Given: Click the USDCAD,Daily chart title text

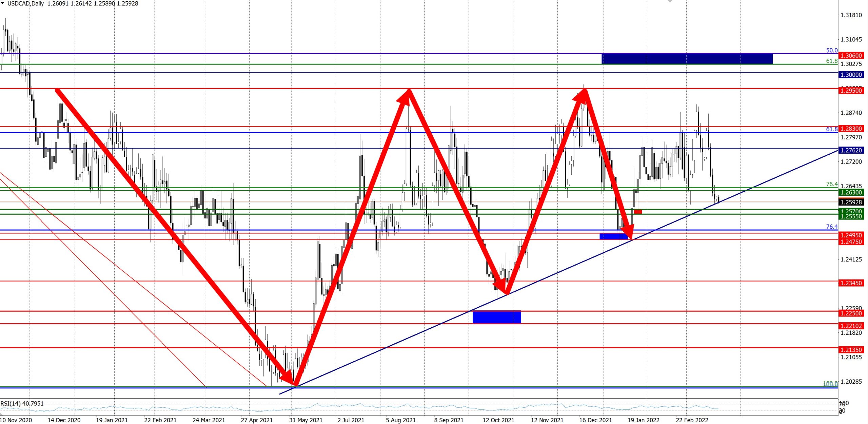Looking at the screenshot, I should [x=25, y=3].
